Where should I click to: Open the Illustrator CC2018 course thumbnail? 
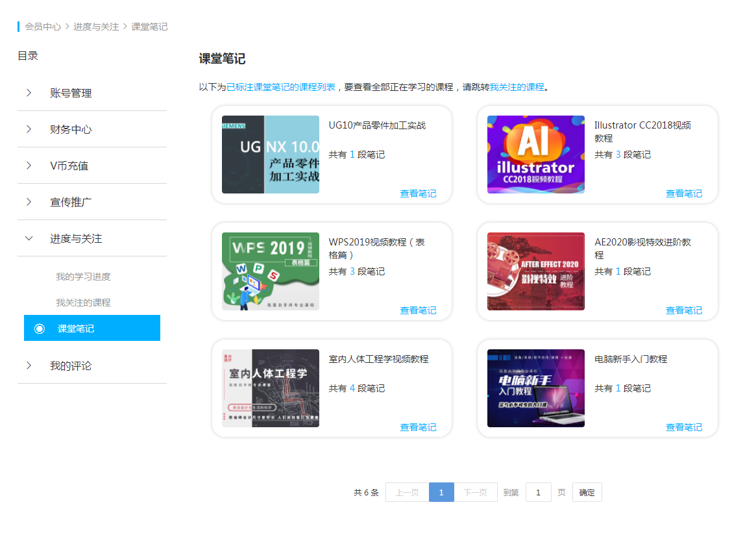535,155
